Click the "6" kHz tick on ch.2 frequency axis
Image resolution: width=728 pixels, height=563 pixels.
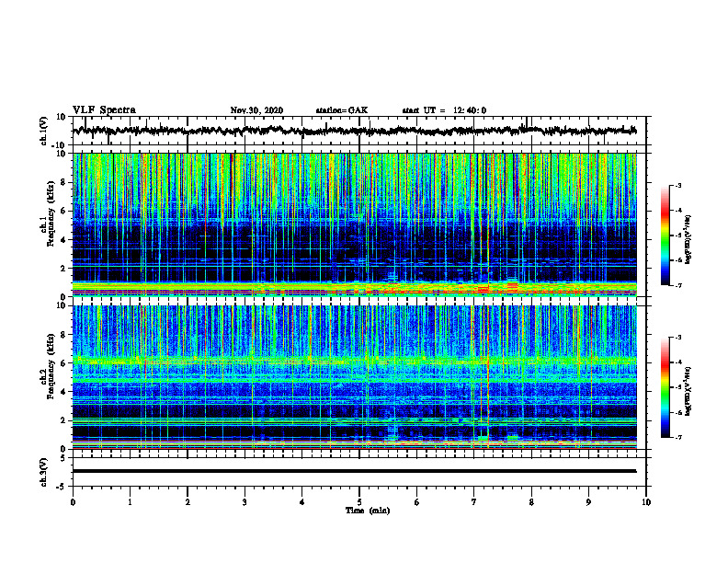tap(63, 362)
